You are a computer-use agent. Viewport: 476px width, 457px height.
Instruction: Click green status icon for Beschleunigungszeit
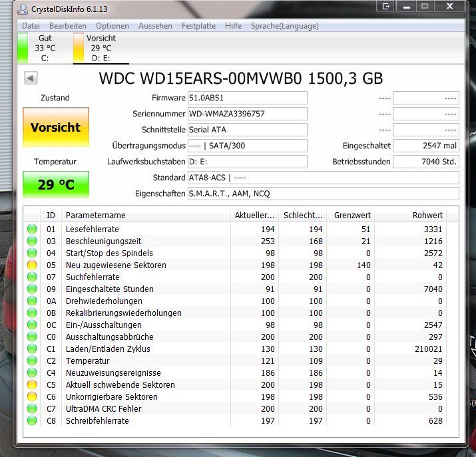[32, 241]
